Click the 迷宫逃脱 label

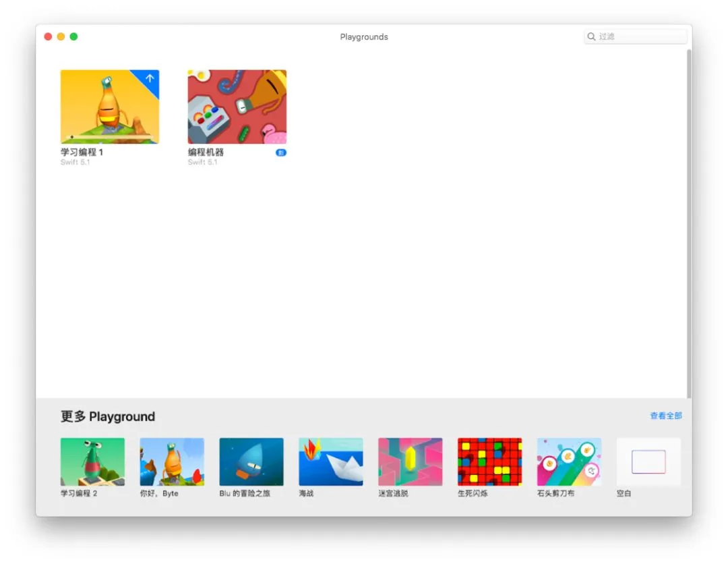tap(393, 493)
